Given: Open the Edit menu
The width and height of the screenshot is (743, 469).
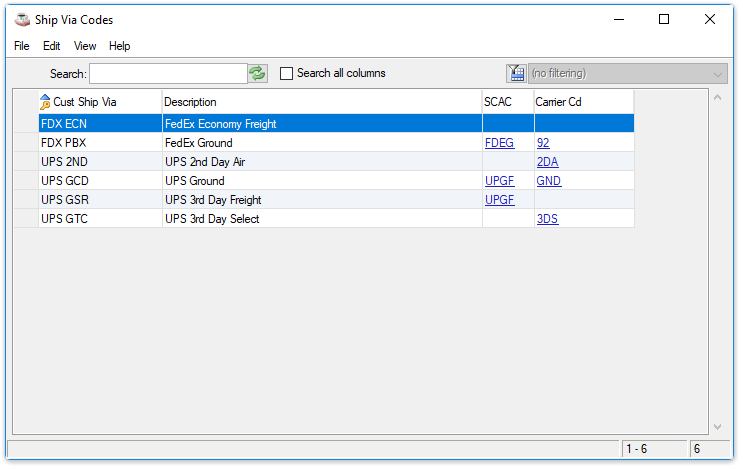Looking at the screenshot, I should pos(52,46).
